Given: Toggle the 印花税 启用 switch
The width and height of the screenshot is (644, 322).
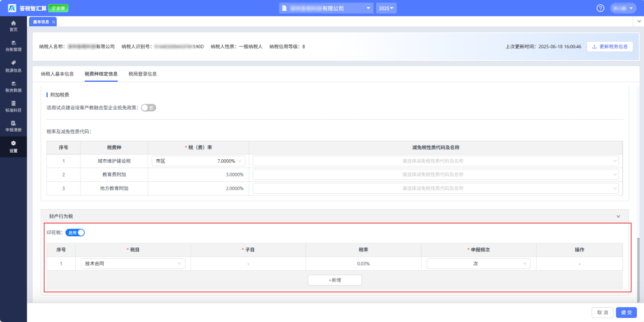Looking at the screenshot, I should coord(75,233).
